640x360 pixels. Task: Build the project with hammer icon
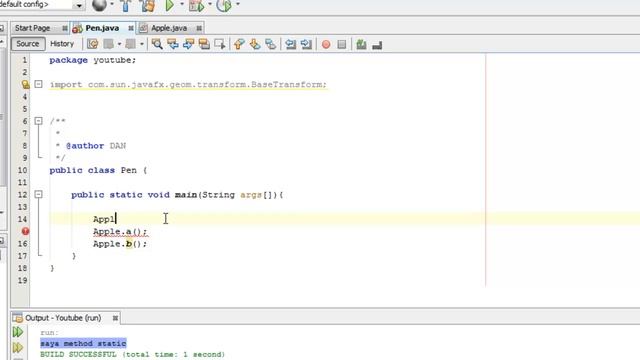click(x=125, y=6)
